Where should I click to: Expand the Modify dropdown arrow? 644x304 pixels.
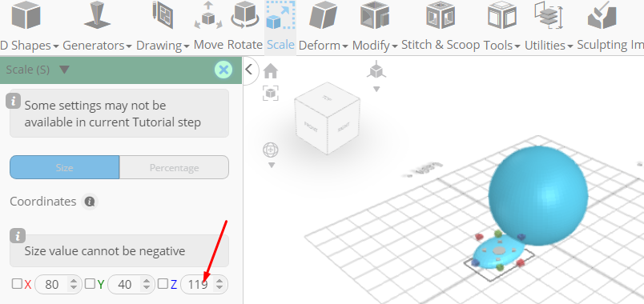[395, 46]
